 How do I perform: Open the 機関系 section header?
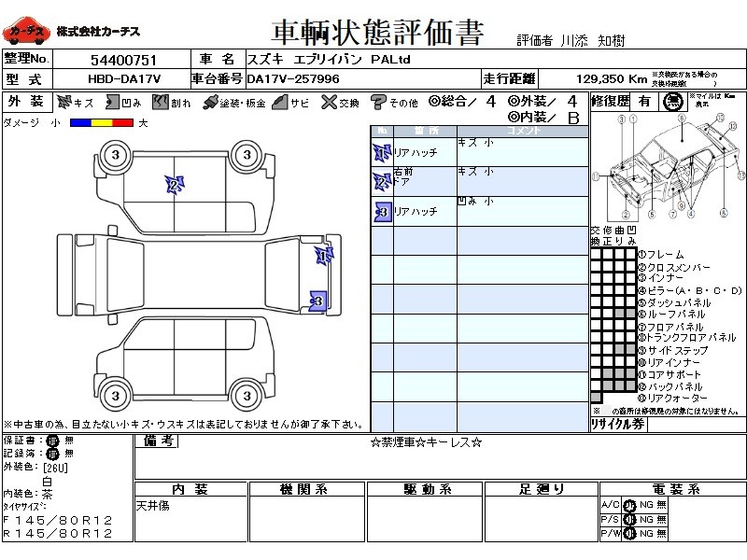(307, 489)
